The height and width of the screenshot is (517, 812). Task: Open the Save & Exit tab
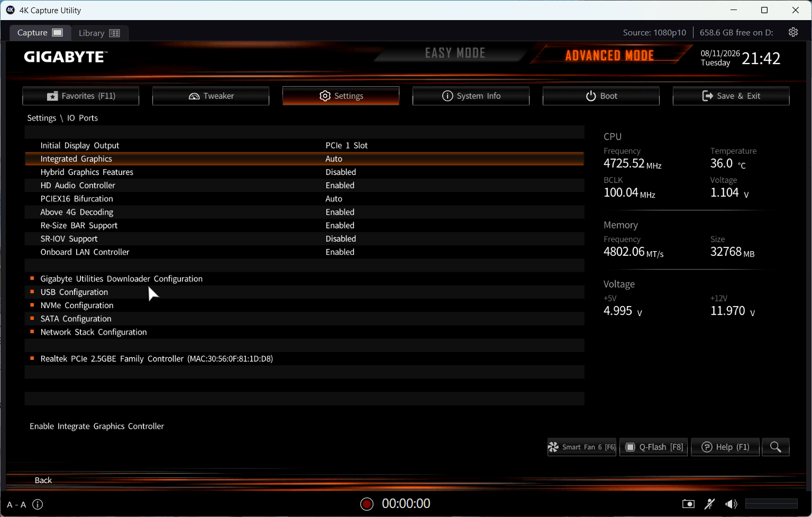[x=731, y=96]
